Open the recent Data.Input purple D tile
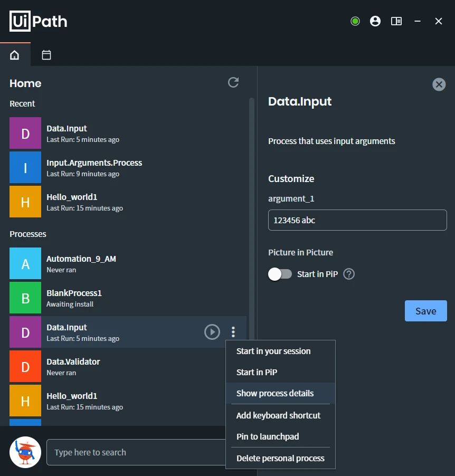455x476 pixels. coord(25,133)
